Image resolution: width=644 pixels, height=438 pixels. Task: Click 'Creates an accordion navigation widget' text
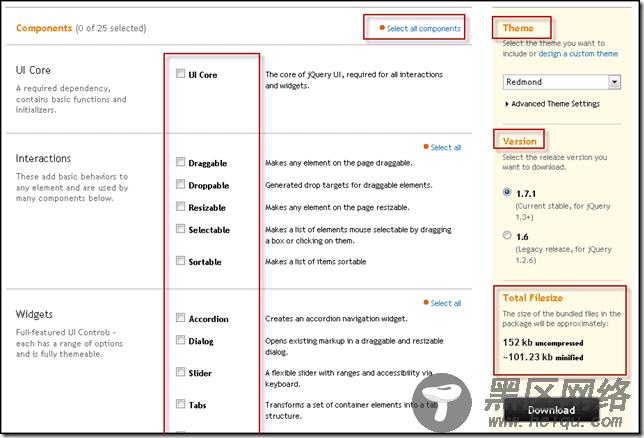[336, 319]
